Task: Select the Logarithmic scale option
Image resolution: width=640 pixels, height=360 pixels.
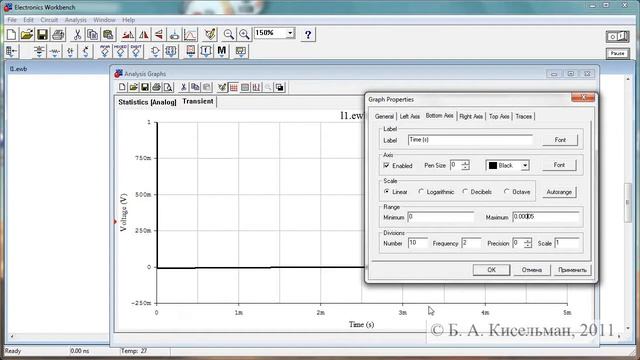Action: click(421, 191)
